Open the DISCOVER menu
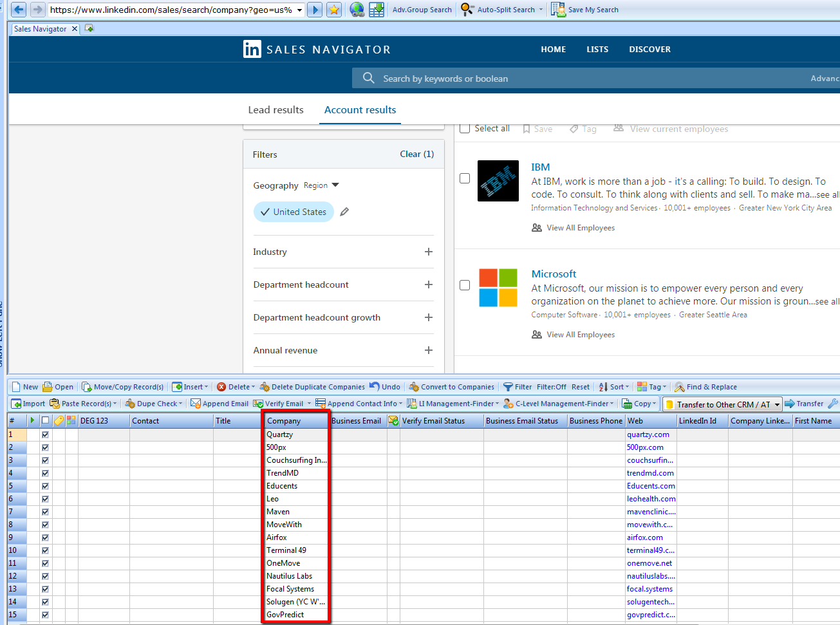 [650, 49]
